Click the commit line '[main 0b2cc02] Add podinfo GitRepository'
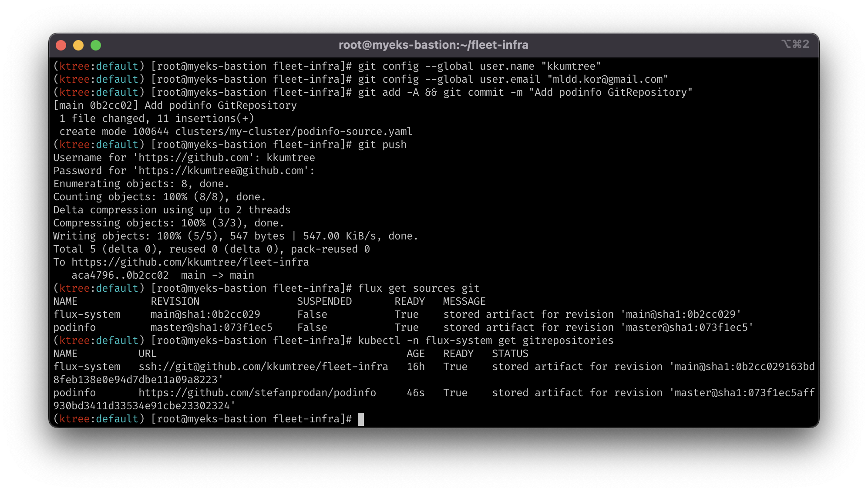 175,105
